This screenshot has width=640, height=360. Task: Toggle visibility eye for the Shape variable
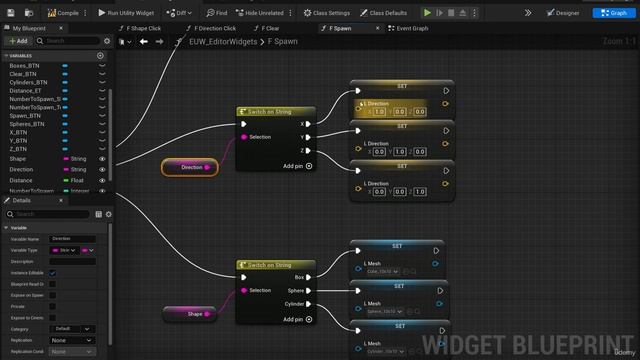click(102, 159)
